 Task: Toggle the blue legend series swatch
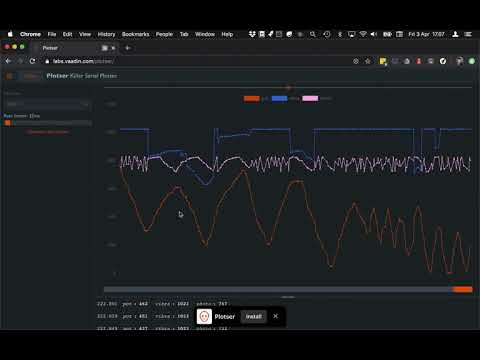coord(279,98)
